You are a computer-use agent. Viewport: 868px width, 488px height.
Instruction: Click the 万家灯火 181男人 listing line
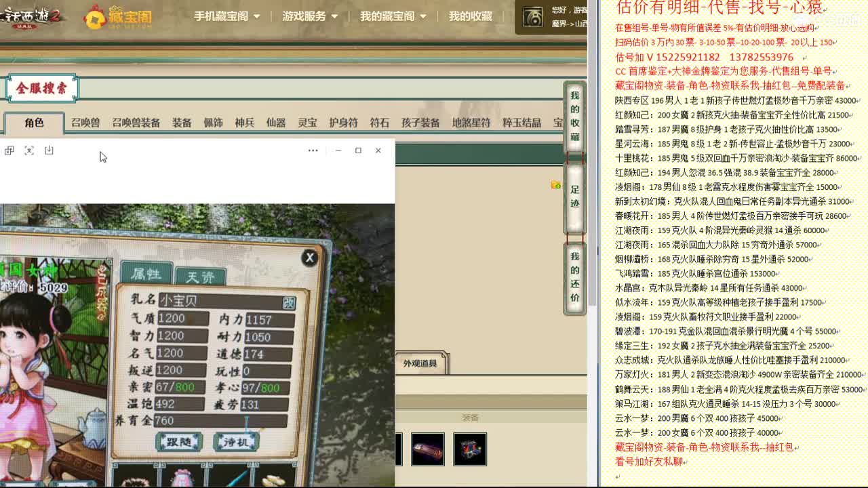point(738,374)
